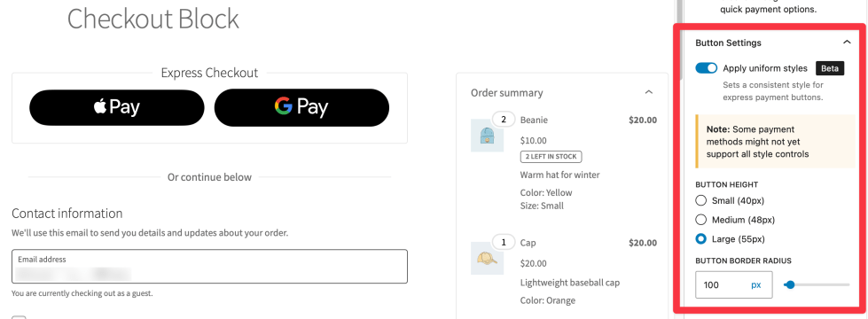Toggle the Apply uniform styles switch

point(707,68)
